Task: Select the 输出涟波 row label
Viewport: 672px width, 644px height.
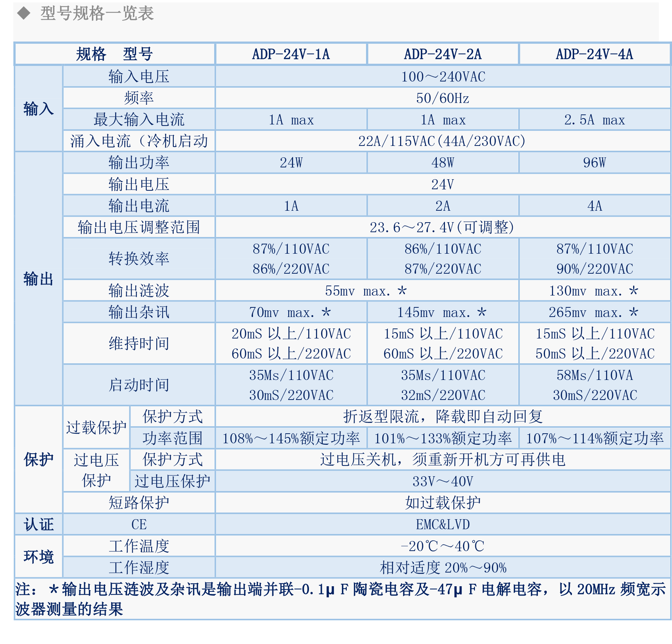Action: tap(139, 291)
